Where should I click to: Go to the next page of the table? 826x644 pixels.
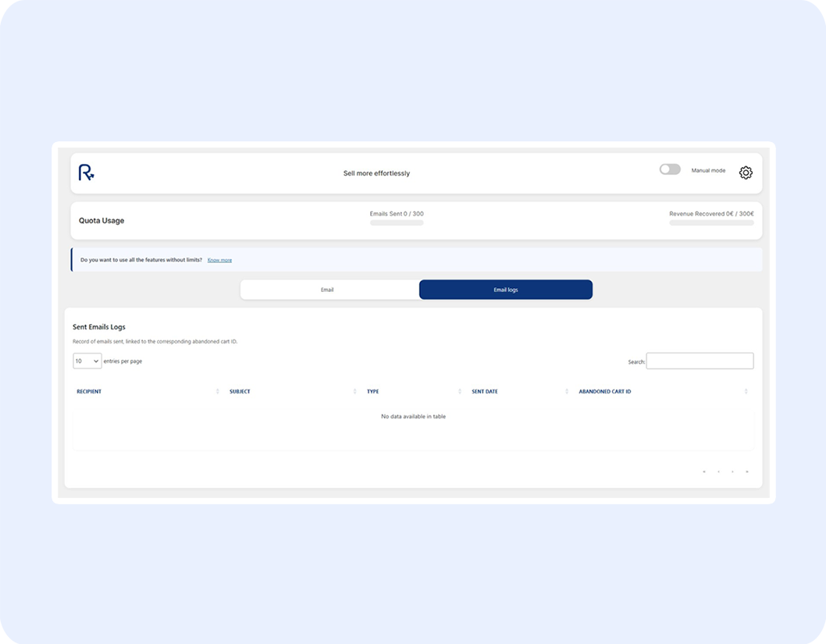[x=732, y=471]
